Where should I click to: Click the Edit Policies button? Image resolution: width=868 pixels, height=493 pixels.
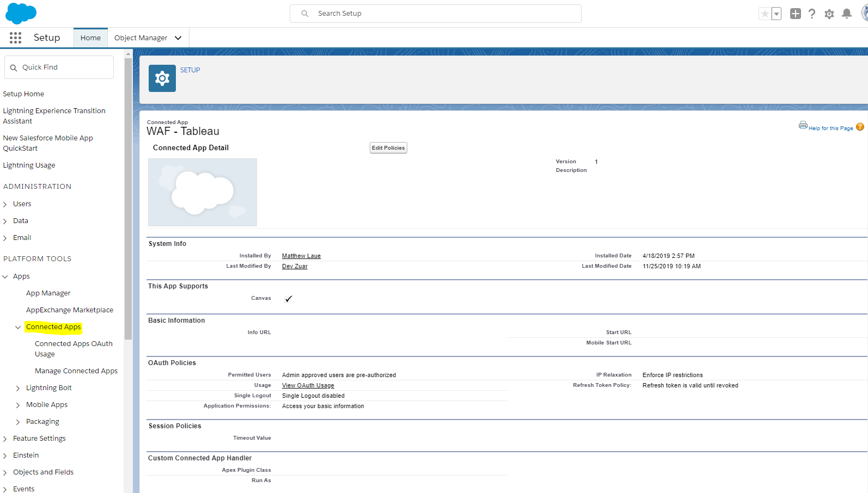pos(388,148)
